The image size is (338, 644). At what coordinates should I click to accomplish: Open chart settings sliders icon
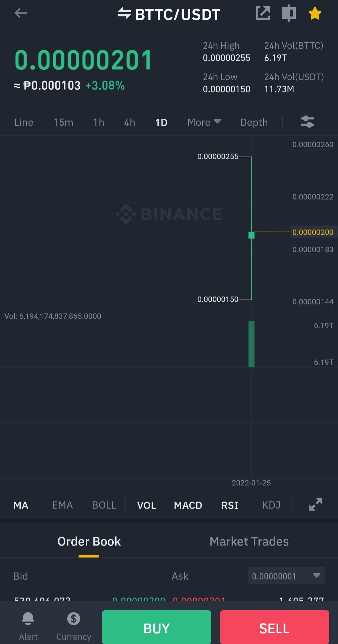pyautogui.click(x=307, y=122)
